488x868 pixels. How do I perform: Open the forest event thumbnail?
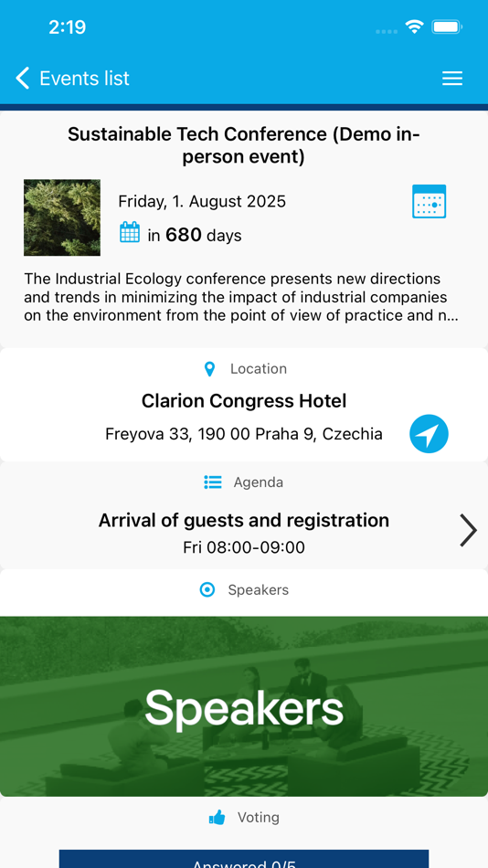tap(62, 217)
